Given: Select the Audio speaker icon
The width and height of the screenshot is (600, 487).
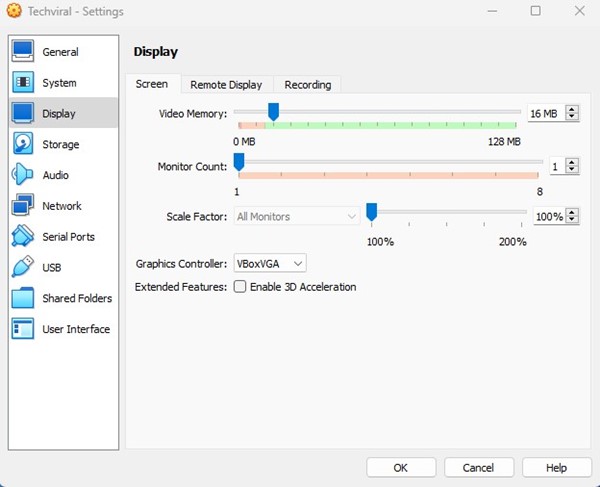Looking at the screenshot, I should (22, 175).
